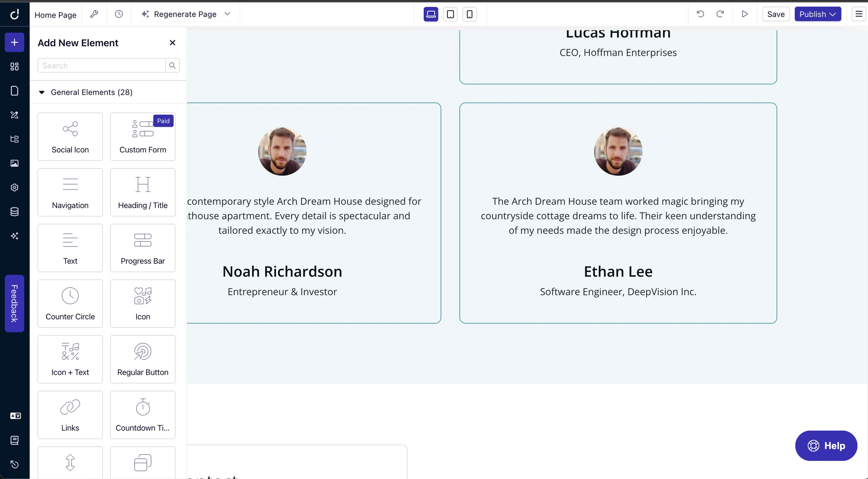Switch to desktop view mode
The image size is (868, 479).
pyautogui.click(x=431, y=14)
